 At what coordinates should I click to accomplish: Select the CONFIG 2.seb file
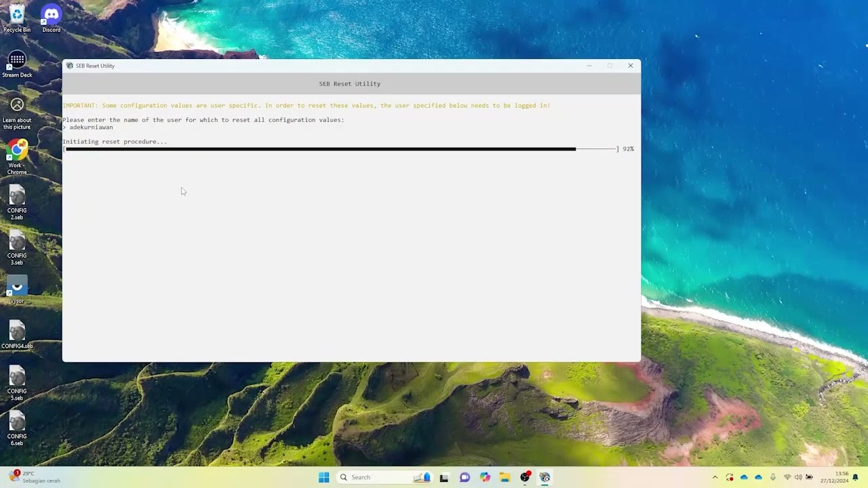(x=17, y=203)
